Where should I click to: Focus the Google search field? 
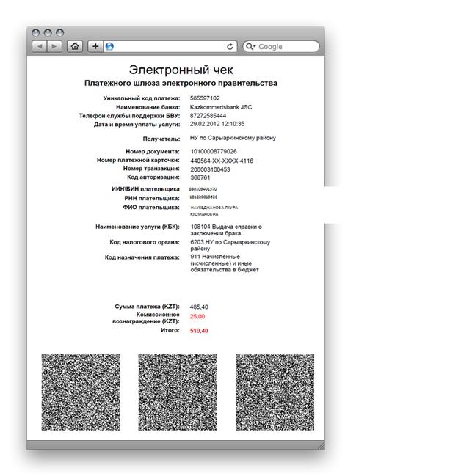point(281,46)
